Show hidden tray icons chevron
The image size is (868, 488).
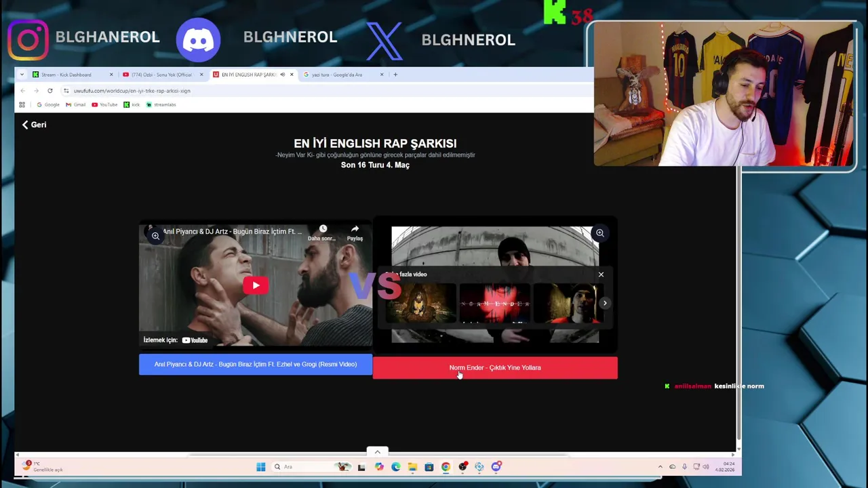click(x=660, y=466)
